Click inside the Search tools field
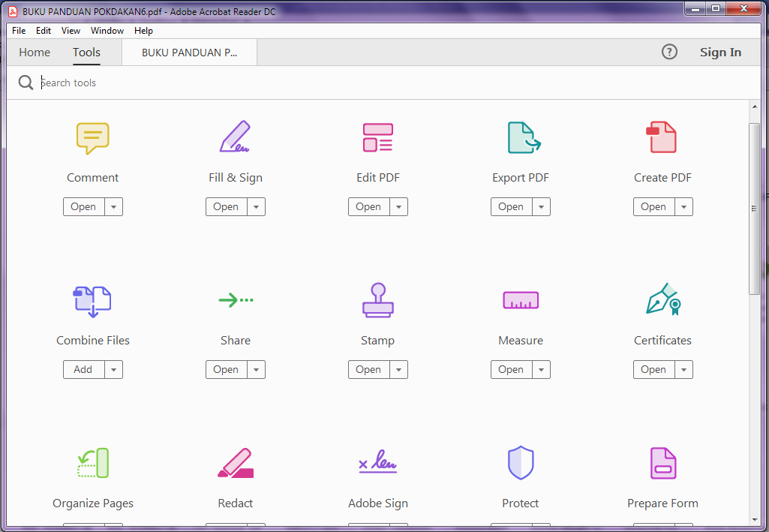Screen dimensions: 769x532 click(90, 83)
